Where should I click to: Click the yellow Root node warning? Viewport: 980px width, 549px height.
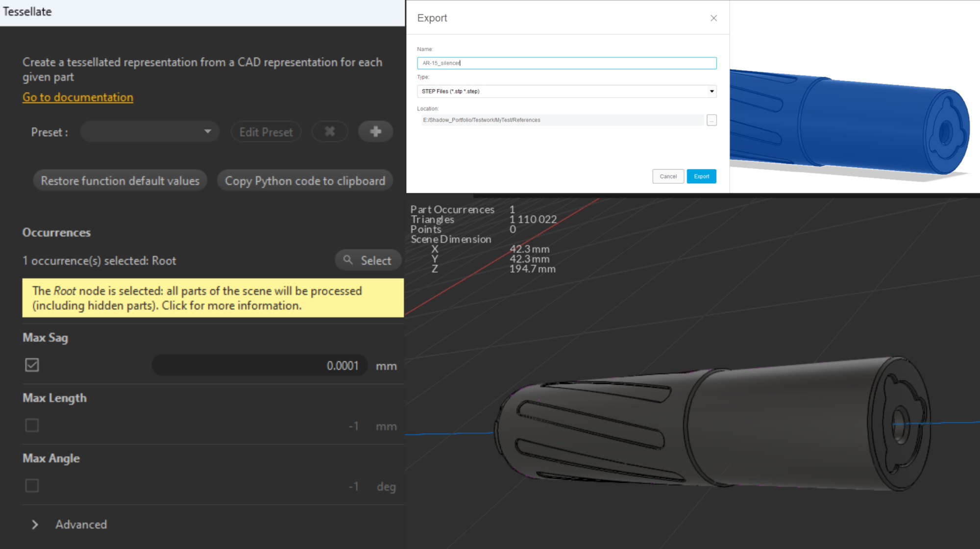click(x=213, y=298)
